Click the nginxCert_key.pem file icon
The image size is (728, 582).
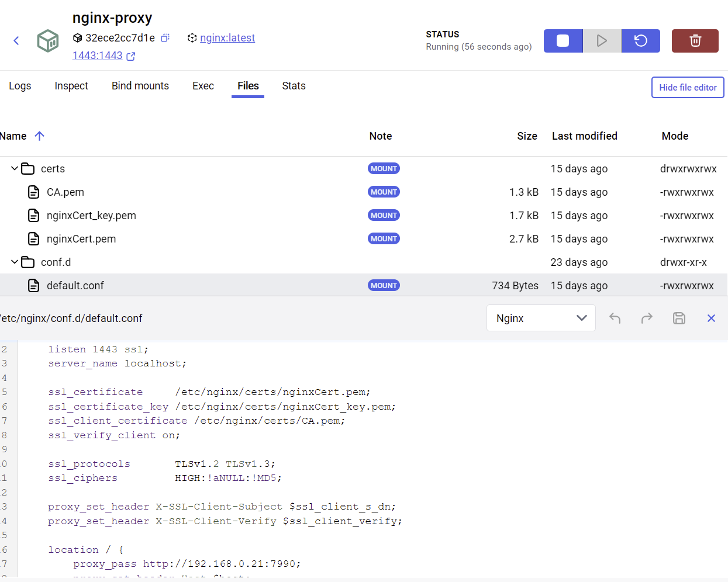[x=34, y=216]
